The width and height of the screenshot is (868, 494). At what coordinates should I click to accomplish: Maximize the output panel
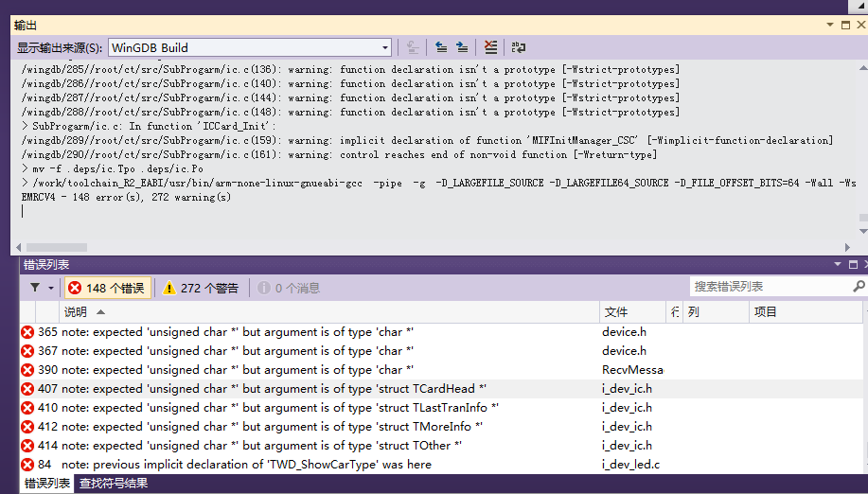click(845, 25)
